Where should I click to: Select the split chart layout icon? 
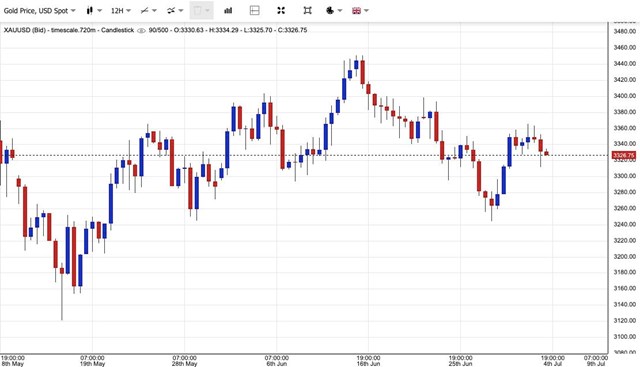point(254,11)
